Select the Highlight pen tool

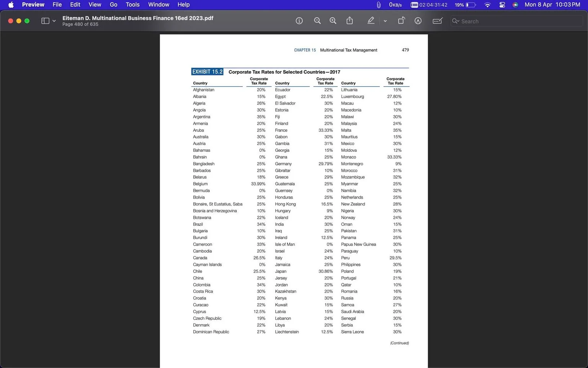click(371, 21)
